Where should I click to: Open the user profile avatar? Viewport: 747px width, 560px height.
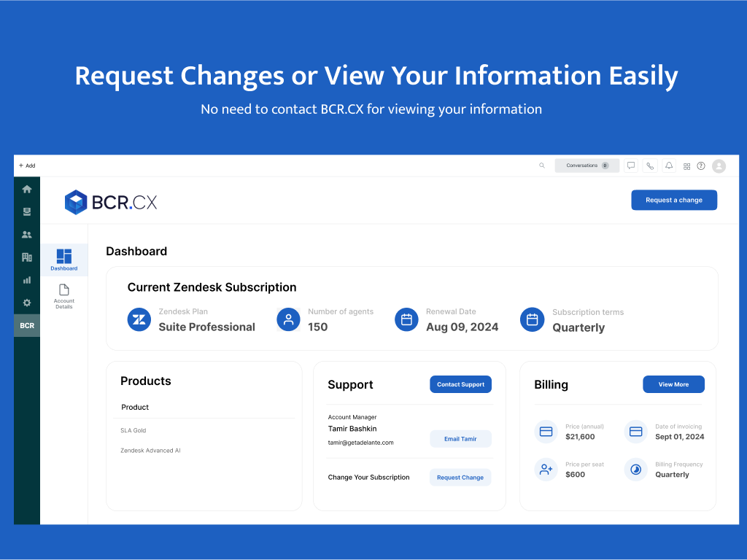pos(719,166)
